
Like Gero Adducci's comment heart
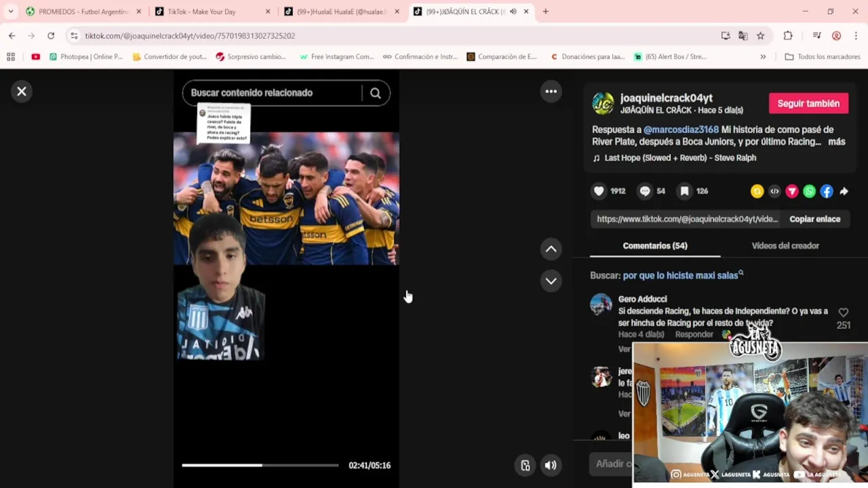[x=844, y=312]
